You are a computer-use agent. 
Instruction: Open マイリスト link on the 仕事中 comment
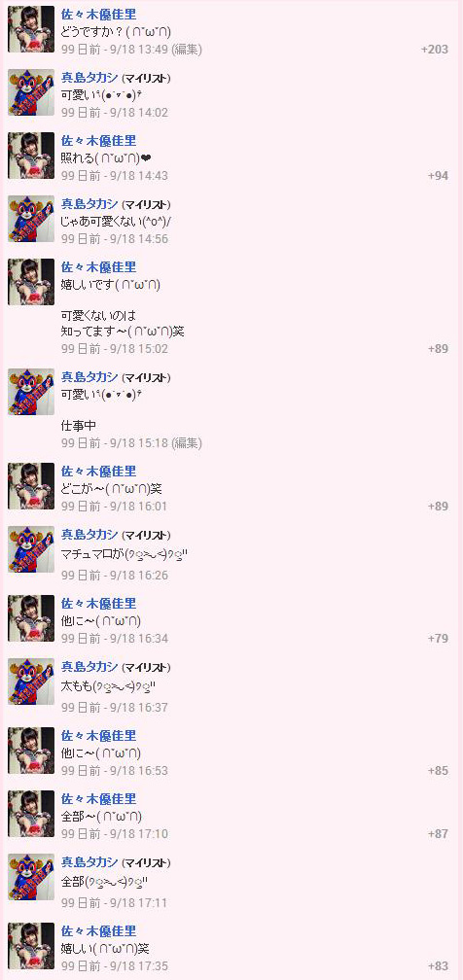146,377
